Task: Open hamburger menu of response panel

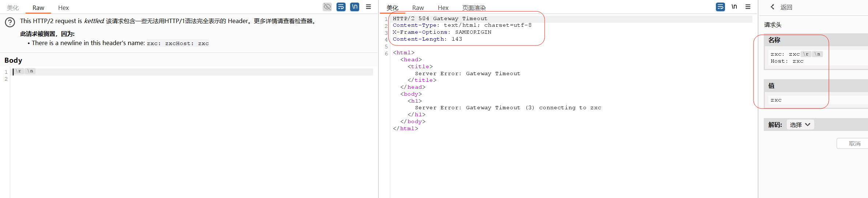Action: 748,7
